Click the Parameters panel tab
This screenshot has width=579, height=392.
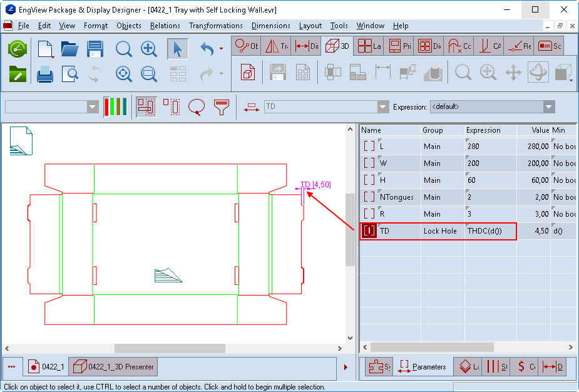[422, 367]
